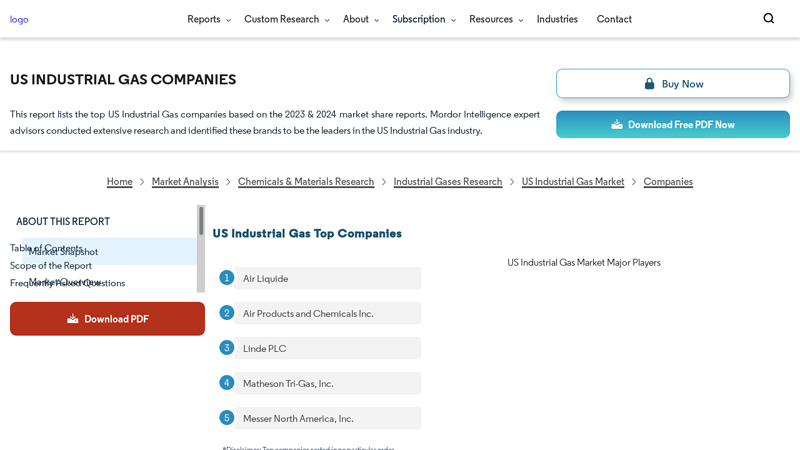Click the Buy Now button

tap(672, 84)
